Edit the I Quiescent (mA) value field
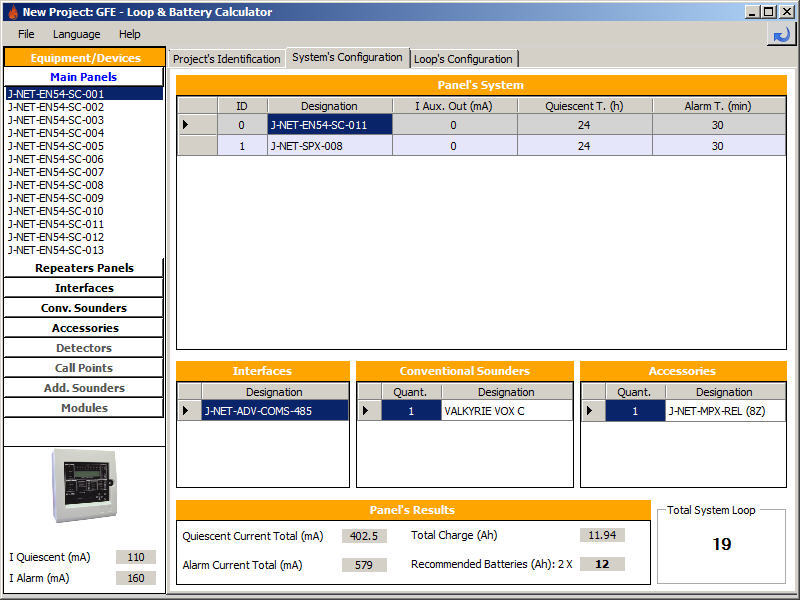Screen dimensions: 800x600 136,557
